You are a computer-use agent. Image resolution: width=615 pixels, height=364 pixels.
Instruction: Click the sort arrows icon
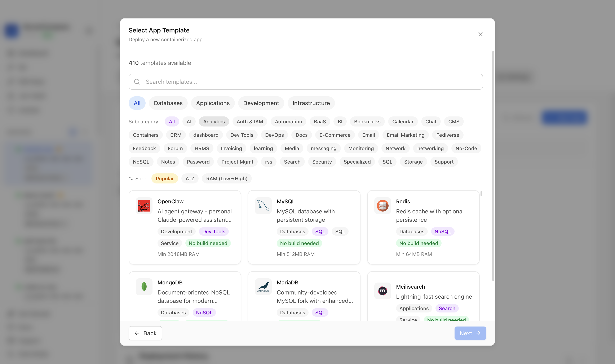131,179
